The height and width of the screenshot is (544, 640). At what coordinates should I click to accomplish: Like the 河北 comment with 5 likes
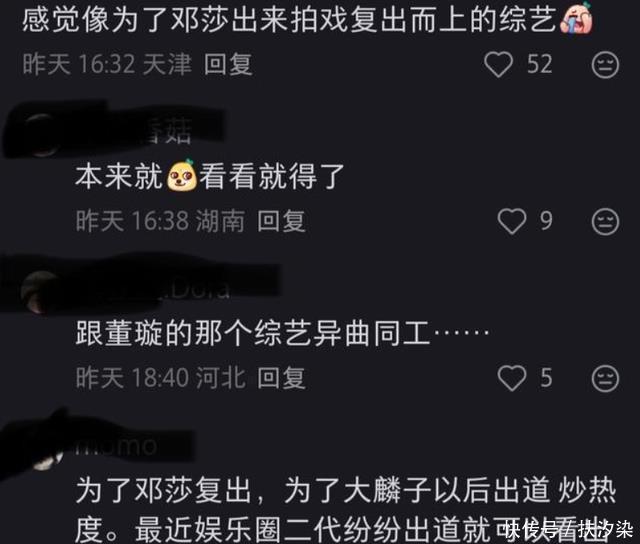click(512, 378)
